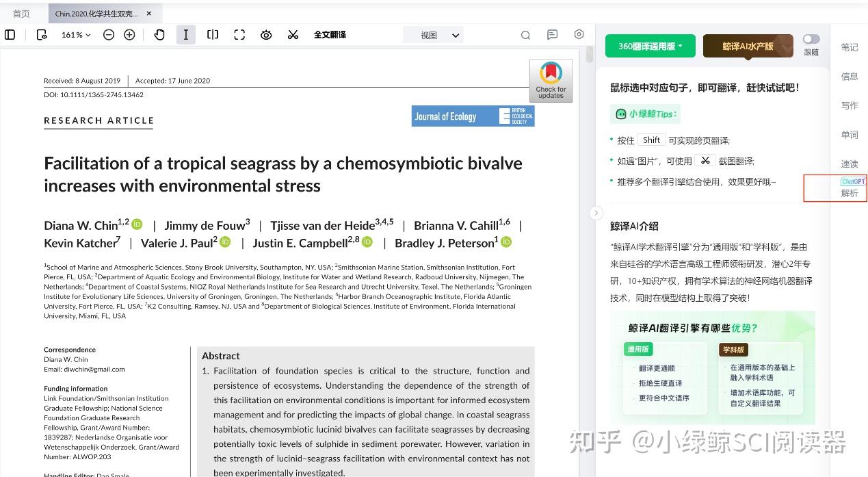Collapse the translation panel with arrow
The height and width of the screenshot is (477, 868).
coord(596,213)
